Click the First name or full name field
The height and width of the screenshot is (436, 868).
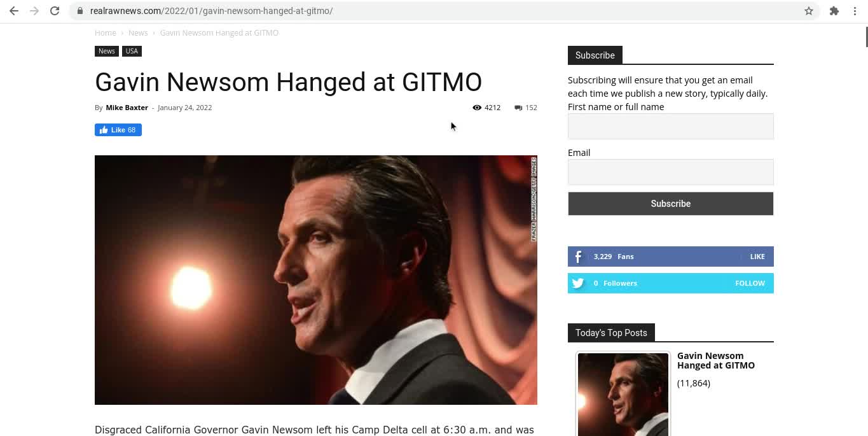click(671, 126)
